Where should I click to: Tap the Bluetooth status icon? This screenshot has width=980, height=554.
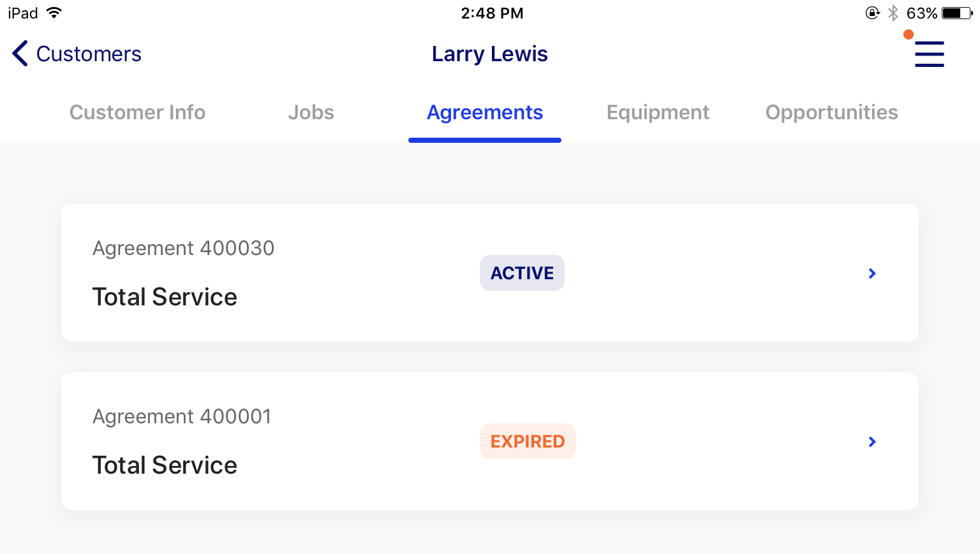tap(893, 13)
